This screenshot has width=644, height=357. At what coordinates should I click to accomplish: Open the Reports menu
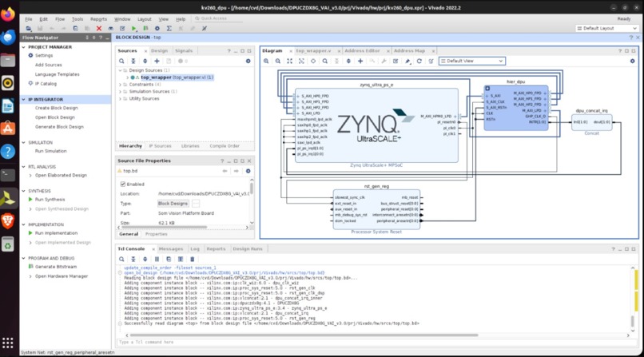click(x=98, y=19)
